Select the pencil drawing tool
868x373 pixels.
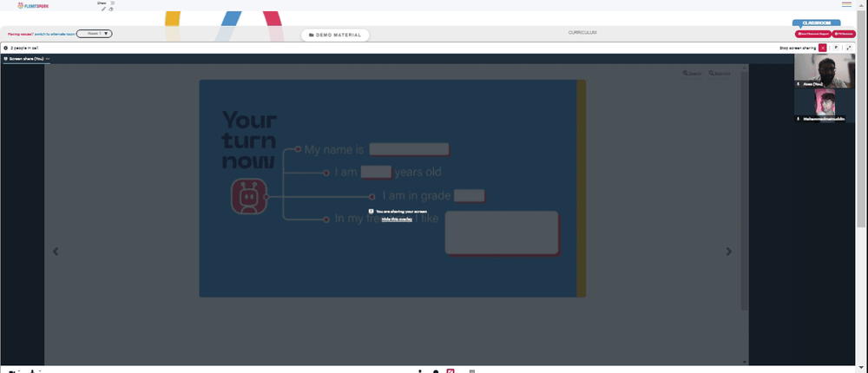point(103,9)
